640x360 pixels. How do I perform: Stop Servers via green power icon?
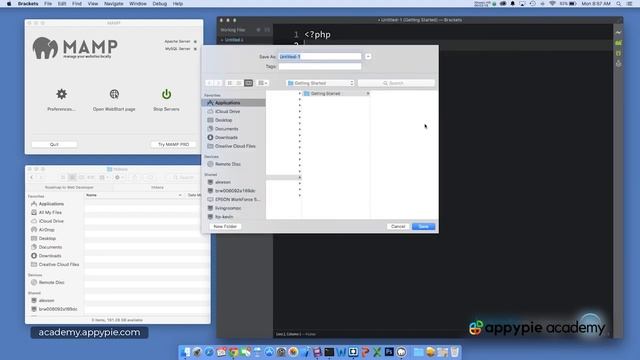pyautogui.click(x=166, y=94)
